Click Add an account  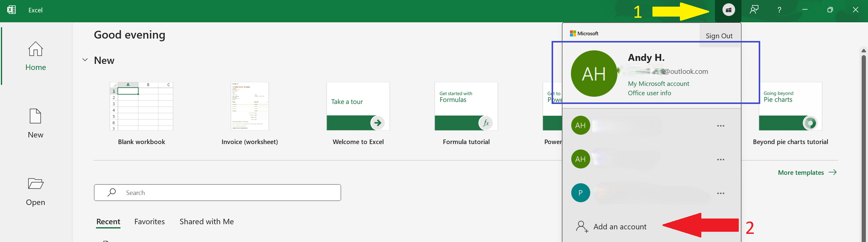[620, 227]
